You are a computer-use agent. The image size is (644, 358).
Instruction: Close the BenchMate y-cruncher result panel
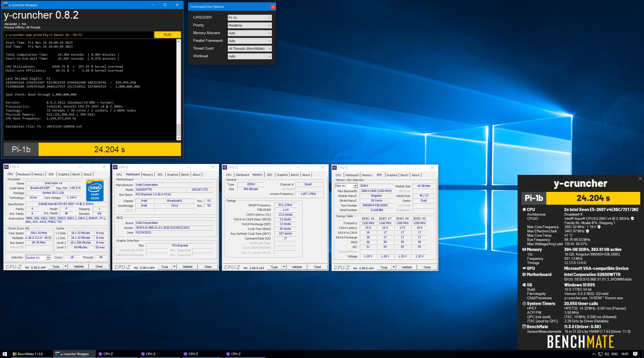[640, 179]
